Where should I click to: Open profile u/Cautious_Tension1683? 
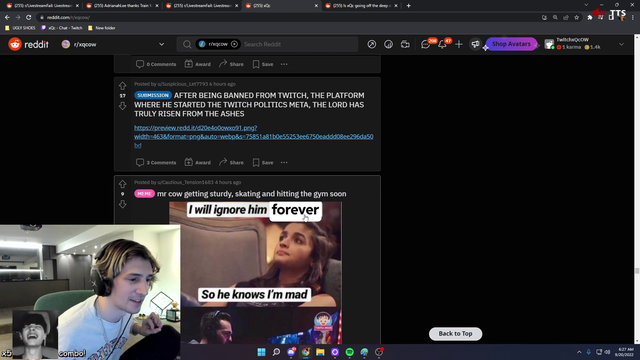[185, 182]
